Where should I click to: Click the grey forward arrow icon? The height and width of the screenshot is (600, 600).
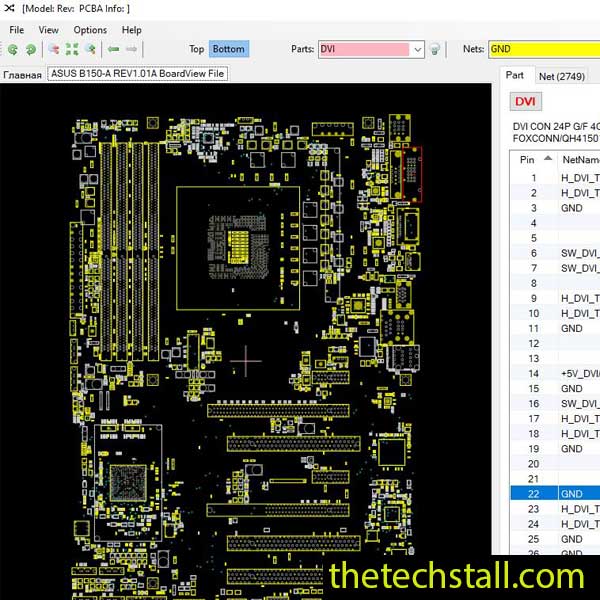click(x=132, y=49)
